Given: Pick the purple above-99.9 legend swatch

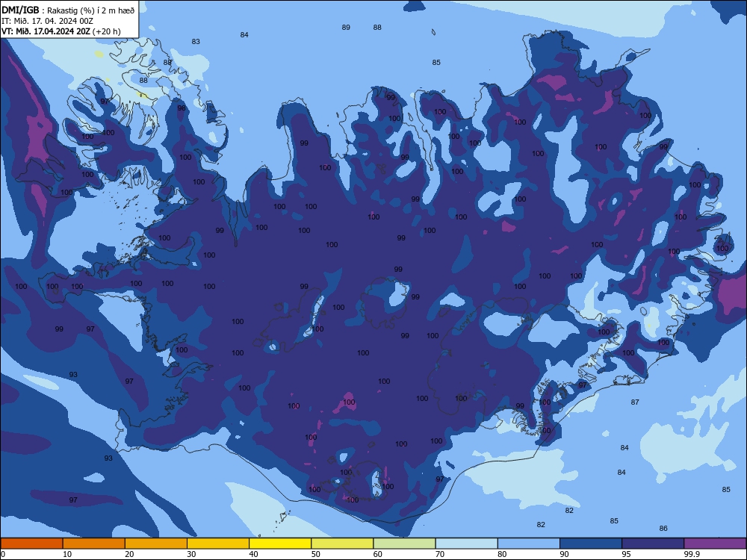Looking at the screenshot, I should click(715, 544).
